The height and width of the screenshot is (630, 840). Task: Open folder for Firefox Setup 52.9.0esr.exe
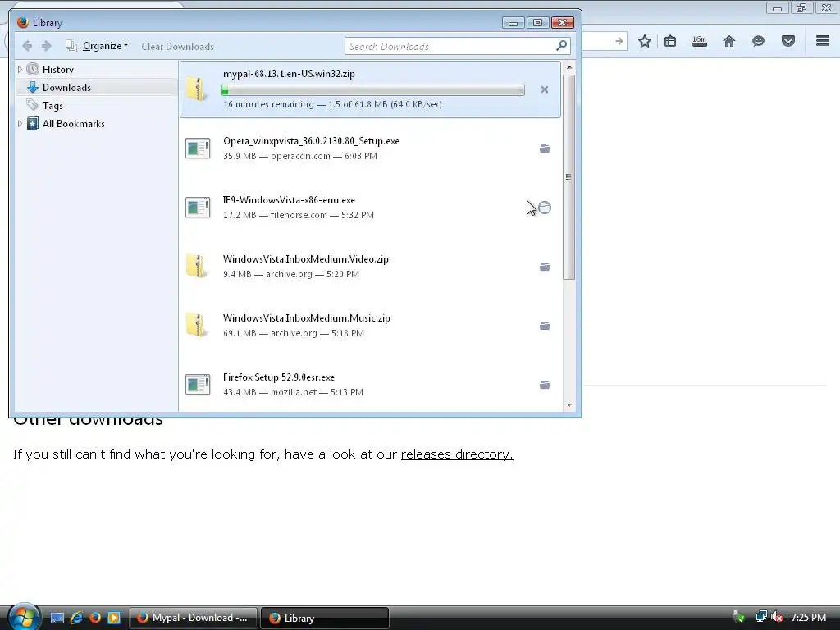(x=545, y=384)
